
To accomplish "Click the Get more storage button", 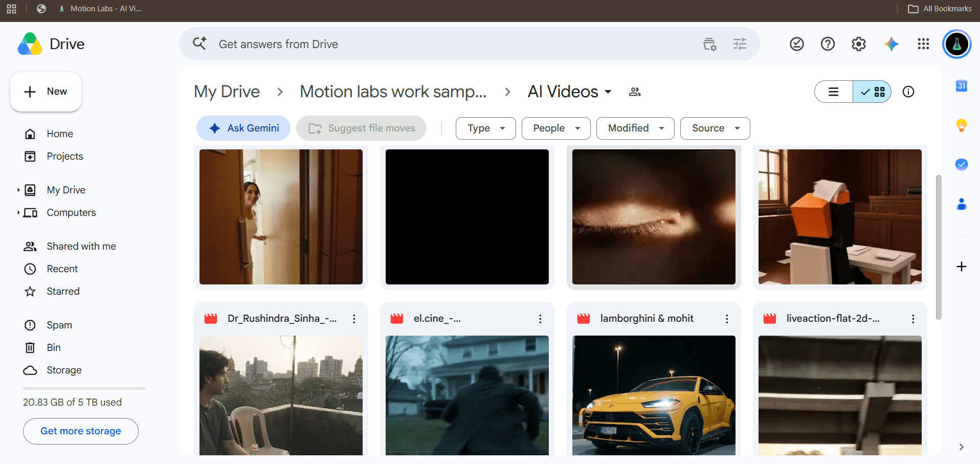I will [x=81, y=431].
